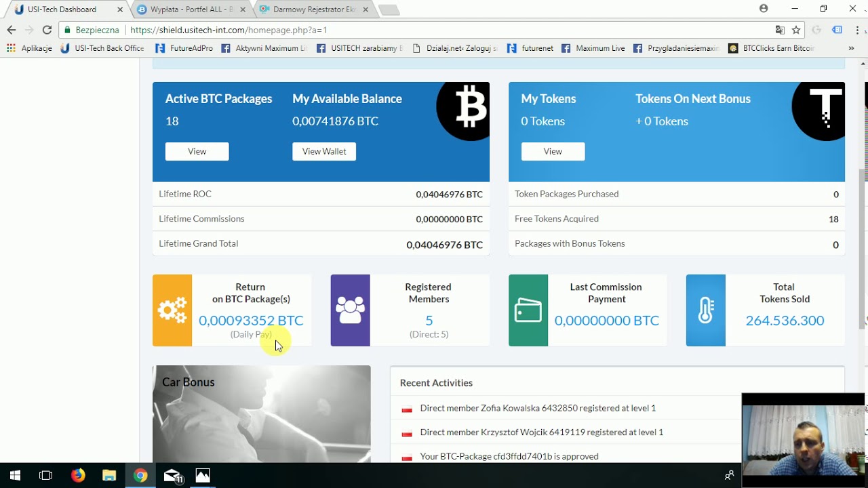Open Działaj.net Zaloguj bookmark
868x488 pixels.
(x=455, y=48)
